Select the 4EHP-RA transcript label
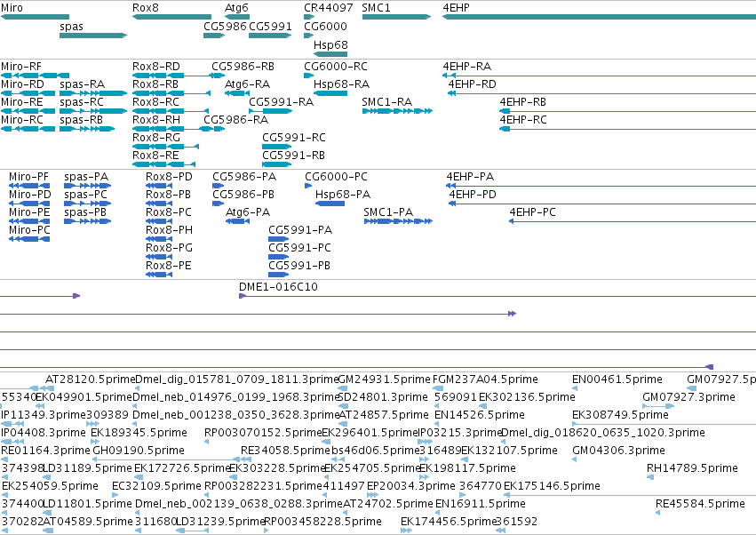 coord(467,66)
